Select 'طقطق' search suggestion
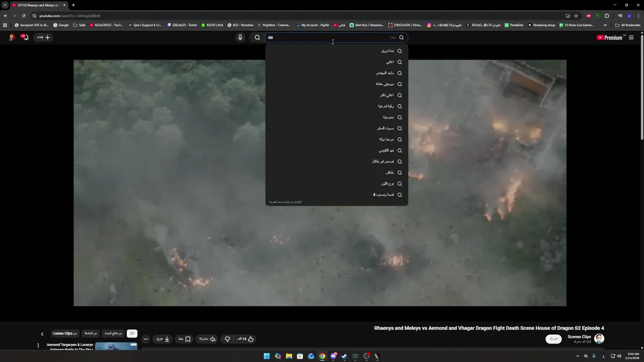 click(337, 172)
